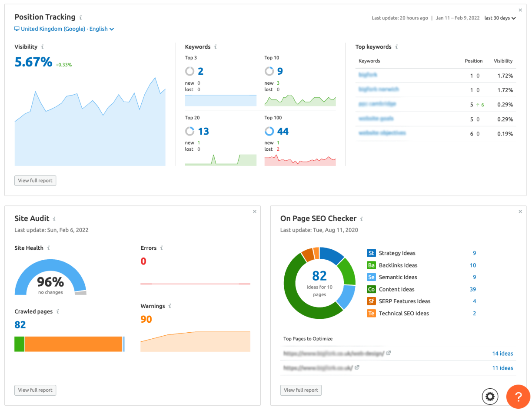Click View full report under Site Audit

coord(35,390)
